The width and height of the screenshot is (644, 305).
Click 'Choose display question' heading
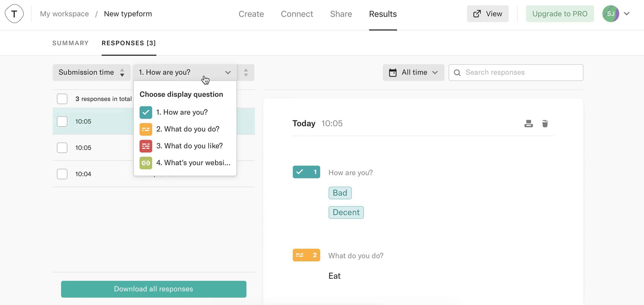[x=181, y=94]
